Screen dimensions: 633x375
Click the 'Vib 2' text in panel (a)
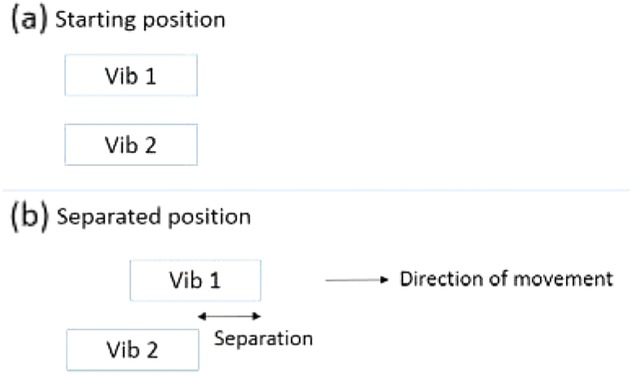131,145
